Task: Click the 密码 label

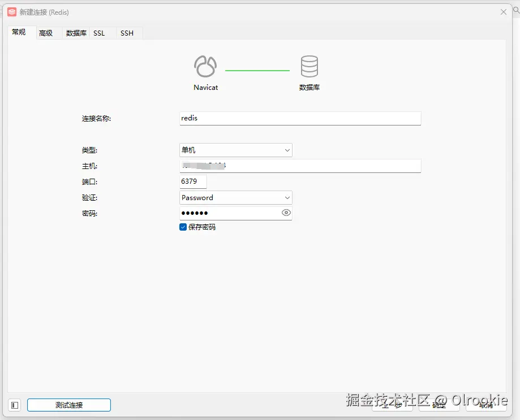Action: pos(89,213)
